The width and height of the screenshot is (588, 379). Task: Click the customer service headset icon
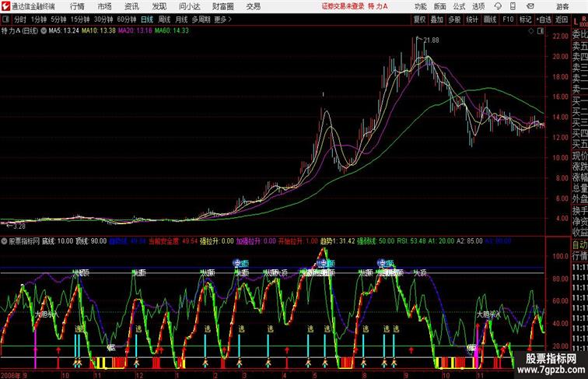point(498,6)
